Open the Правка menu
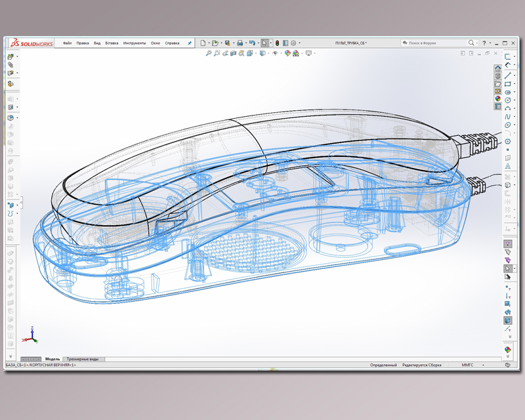The image size is (525, 420). [83, 43]
